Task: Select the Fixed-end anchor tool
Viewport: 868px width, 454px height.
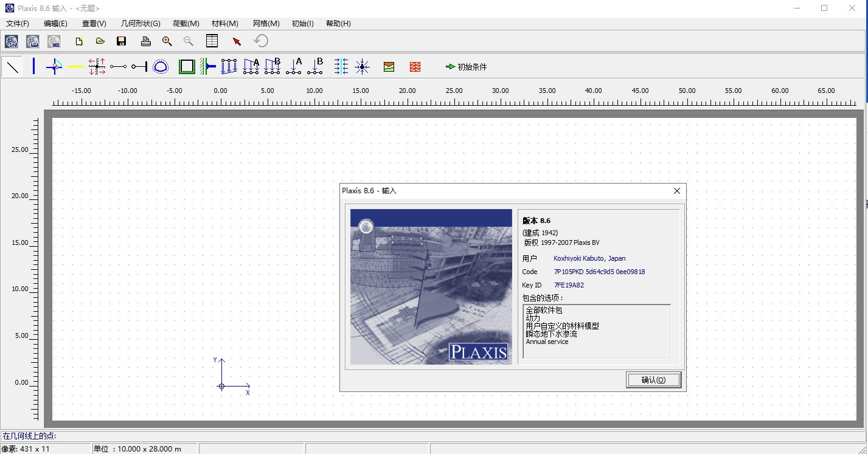Action: coord(139,66)
